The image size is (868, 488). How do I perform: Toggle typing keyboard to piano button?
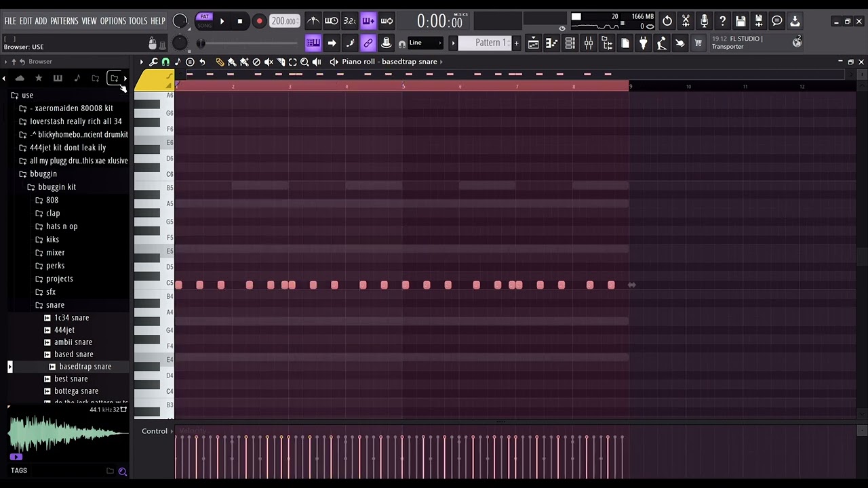coord(313,43)
